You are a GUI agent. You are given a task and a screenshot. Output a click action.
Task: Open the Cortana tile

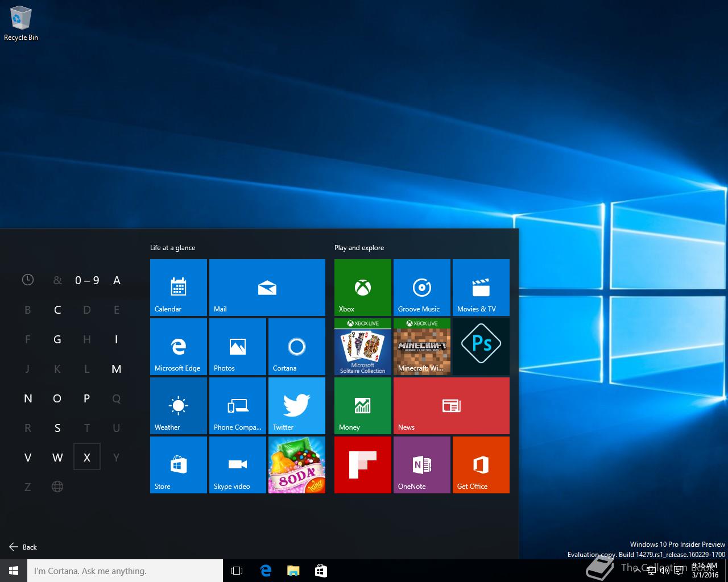[297, 347]
